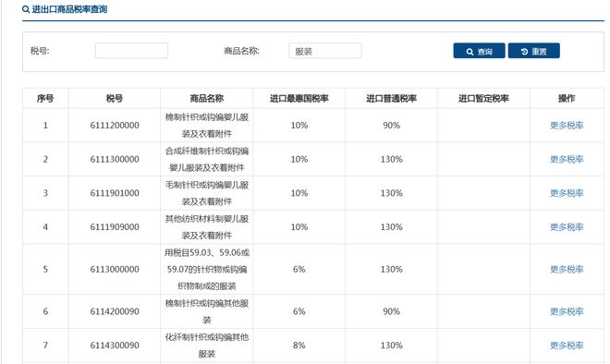Viewport: 610px width, 364px height.
Task: Click the 查询 search button
Action: (479, 51)
